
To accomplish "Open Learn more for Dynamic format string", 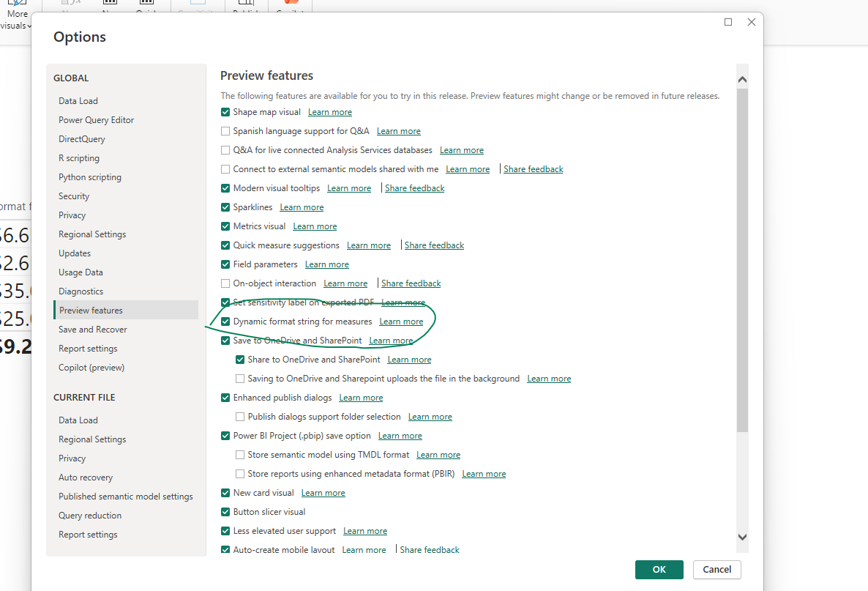I will [x=401, y=321].
